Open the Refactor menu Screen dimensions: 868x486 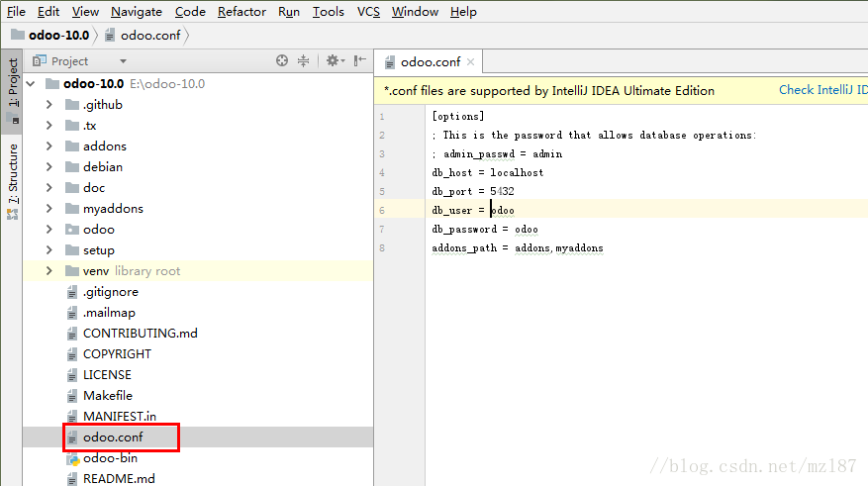[x=241, y=12]
